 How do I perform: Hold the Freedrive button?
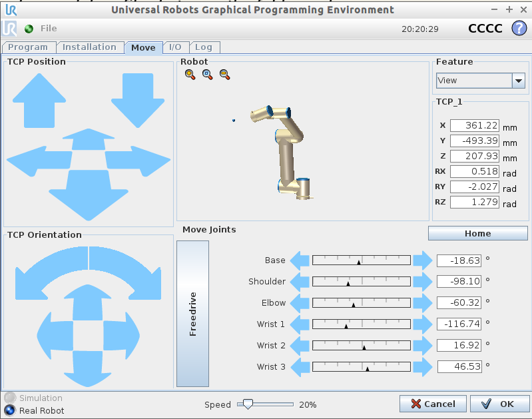[x=192, y=314]
